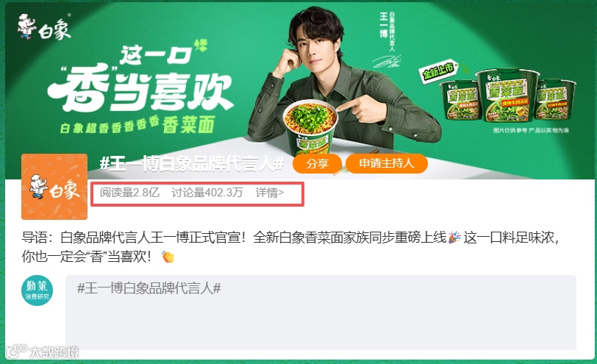This screenshot has height=364, width=597.
Task: Click the 全新上市 tag on the banner
Action: pyautogui.click(x=439, y=71)
